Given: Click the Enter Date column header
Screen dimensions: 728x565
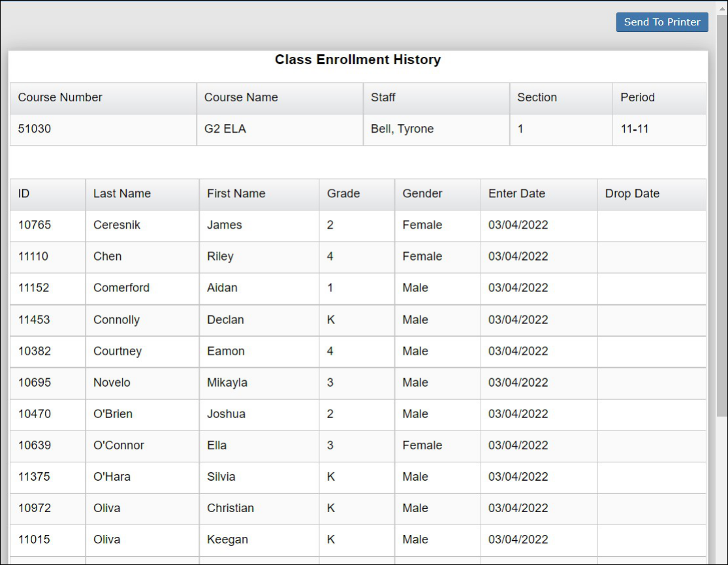Looking at the screenshot, I should coord(539,194).
